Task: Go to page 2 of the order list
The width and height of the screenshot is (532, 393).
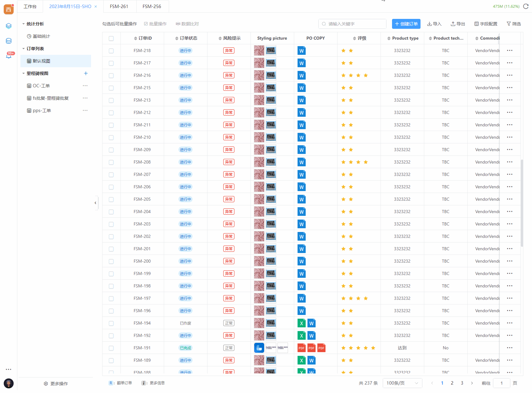Action: 452,383
